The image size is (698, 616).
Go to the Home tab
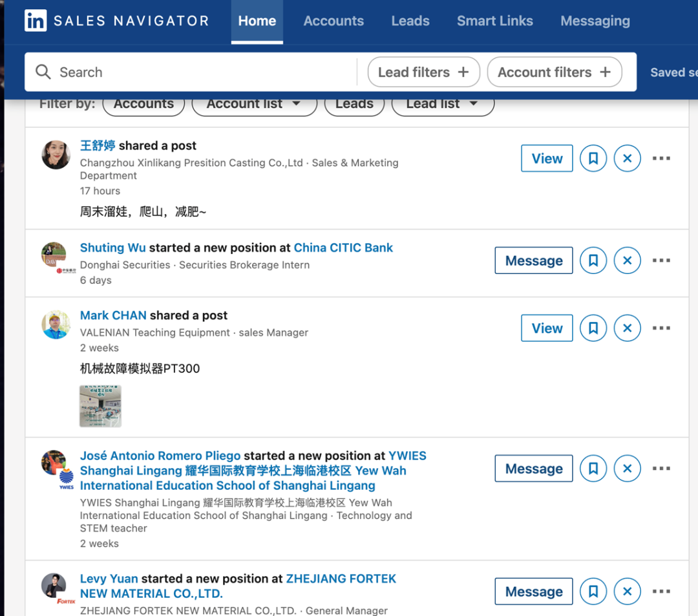(x=257, y=21)
